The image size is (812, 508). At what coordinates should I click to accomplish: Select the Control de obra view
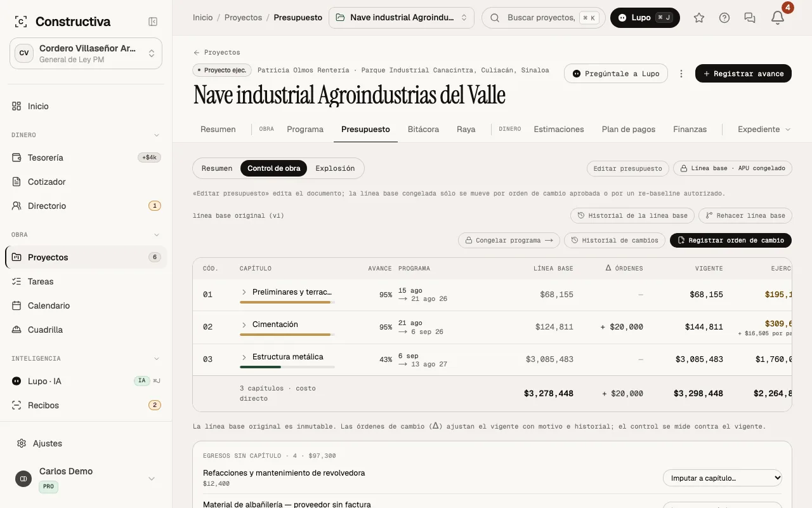(x=274, y=168)
